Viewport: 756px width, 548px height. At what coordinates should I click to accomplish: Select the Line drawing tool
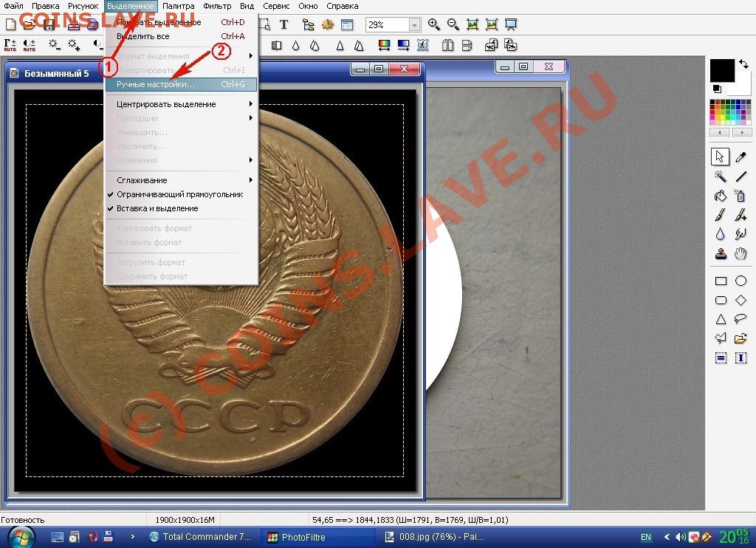click(x=740, y=177)
